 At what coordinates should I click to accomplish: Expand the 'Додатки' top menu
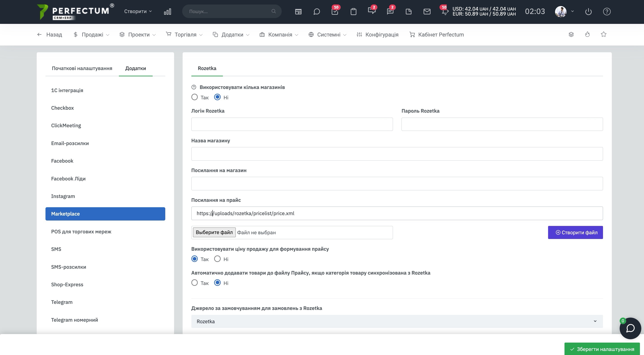pyautogui.click(x=231, y=34)
